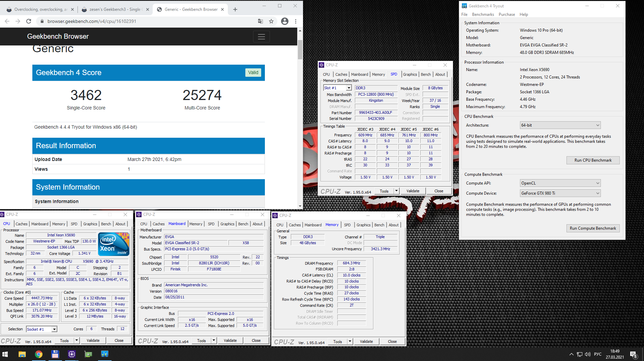Click the Geekbench 4 Tryout title icon
The width and height of the screenshot is (644, 361).
(x=464, y=6)
